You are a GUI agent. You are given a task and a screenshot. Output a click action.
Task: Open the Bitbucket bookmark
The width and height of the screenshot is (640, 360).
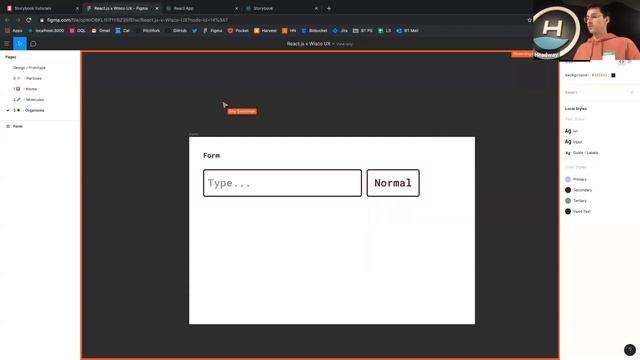(314, 31)
